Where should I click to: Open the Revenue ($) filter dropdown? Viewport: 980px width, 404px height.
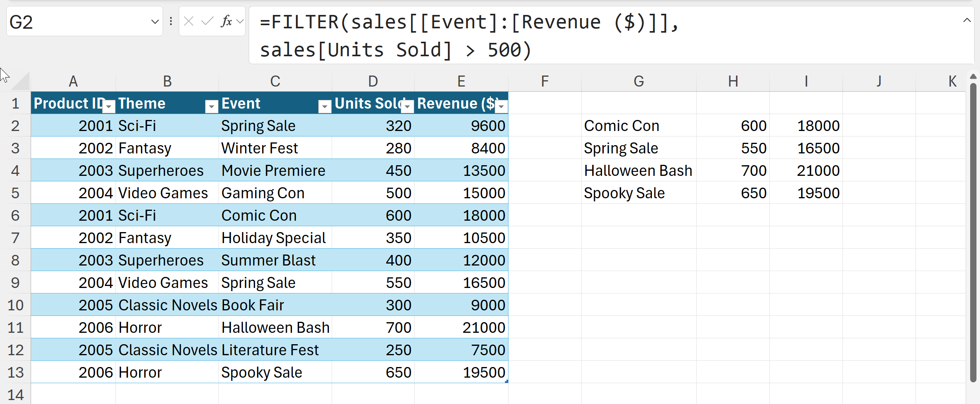click(501, 106)
